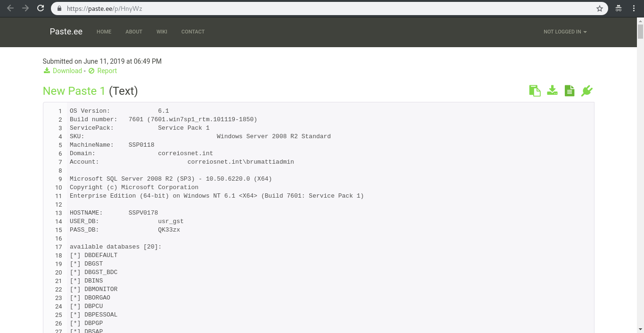Click the 'Enterprise Edition (64-bit)' line

click(217, 196)
